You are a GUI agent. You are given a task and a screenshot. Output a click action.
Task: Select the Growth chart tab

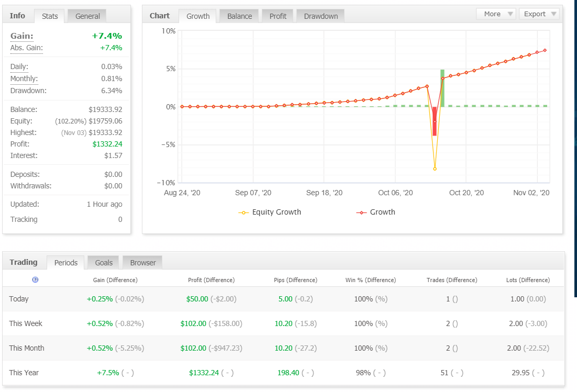point(198,16)
